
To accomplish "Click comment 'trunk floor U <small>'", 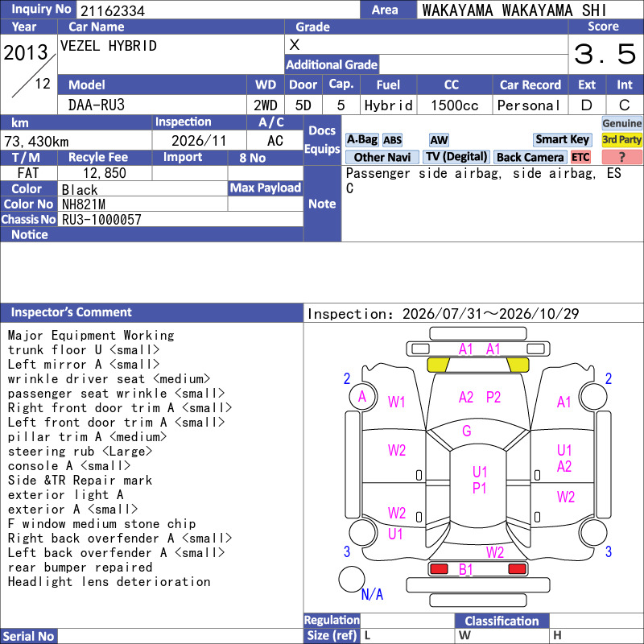I will point(84,349).
